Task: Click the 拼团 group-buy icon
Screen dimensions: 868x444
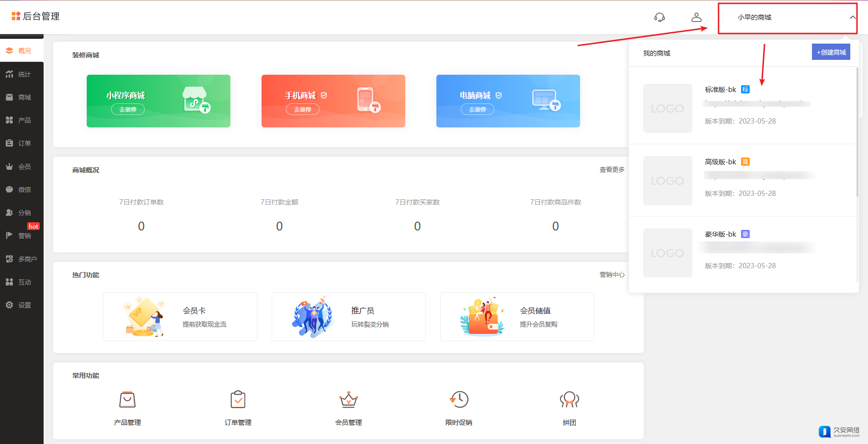Action: [569, 399]
